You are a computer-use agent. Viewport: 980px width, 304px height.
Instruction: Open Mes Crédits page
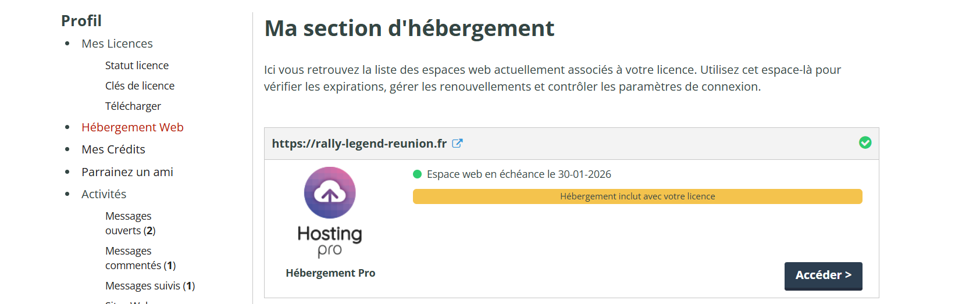pos(113,149)
